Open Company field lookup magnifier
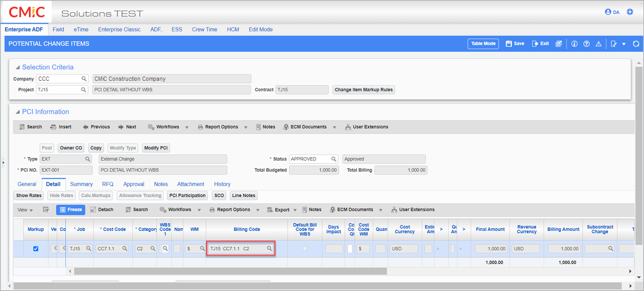644x291 pixels. click(x=83, y=79)
